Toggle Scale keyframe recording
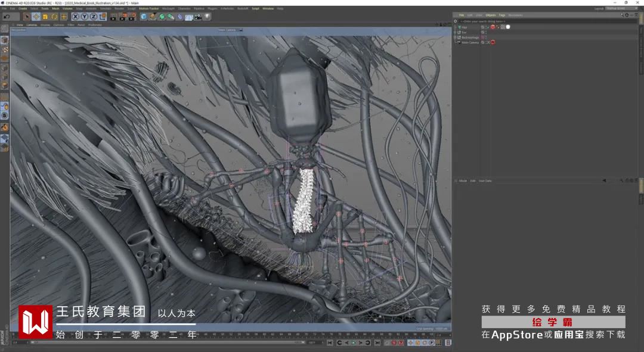 click(417, 342)
